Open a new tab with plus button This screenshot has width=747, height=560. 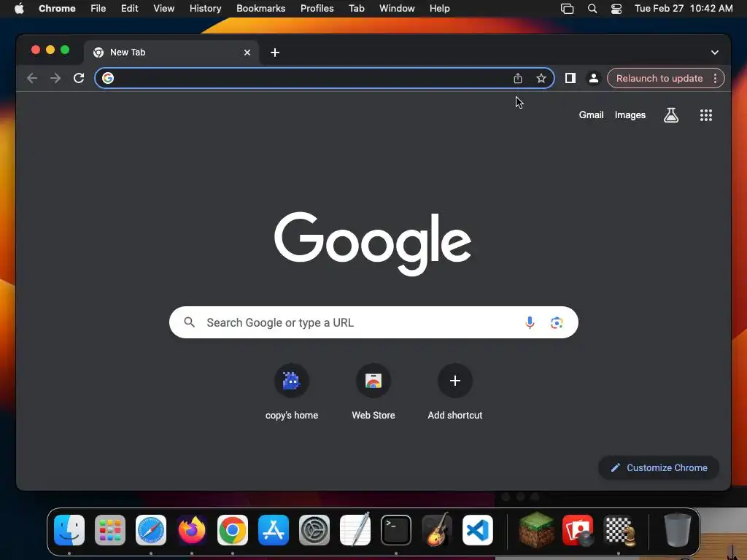click(275, 52)
